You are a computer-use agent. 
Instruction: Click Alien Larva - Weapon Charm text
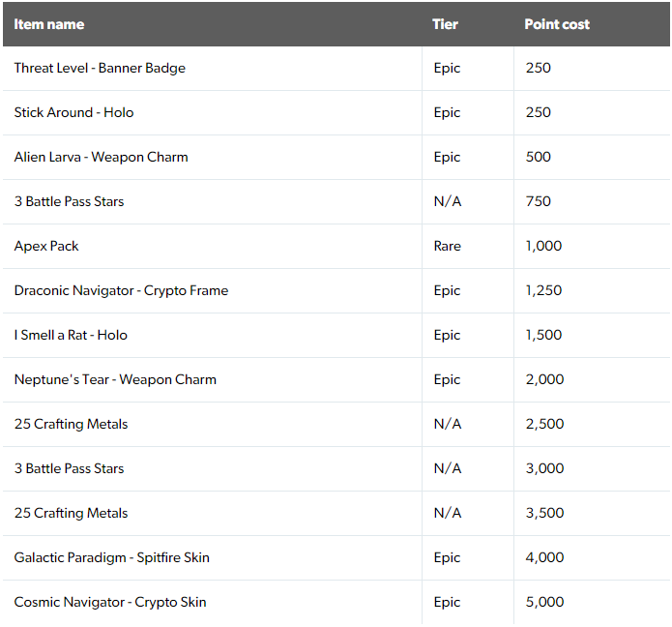coord(102,157)
